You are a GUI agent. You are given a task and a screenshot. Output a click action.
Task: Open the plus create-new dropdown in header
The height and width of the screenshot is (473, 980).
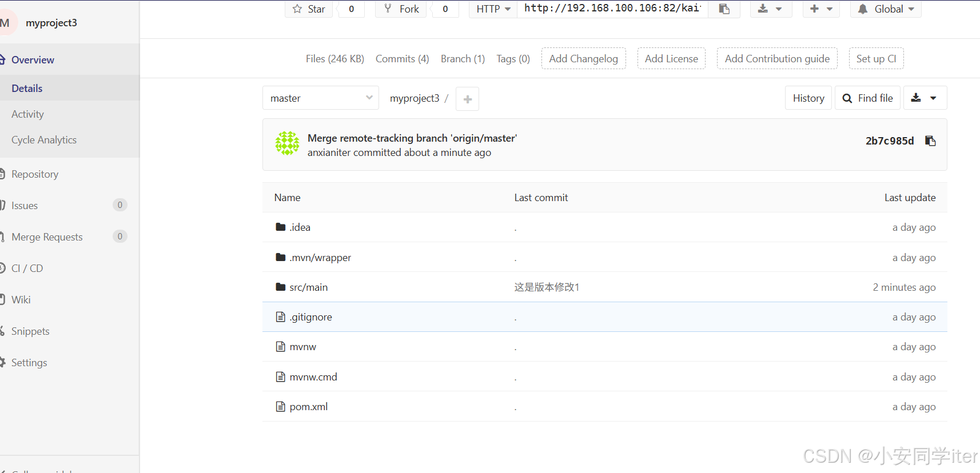821,9
